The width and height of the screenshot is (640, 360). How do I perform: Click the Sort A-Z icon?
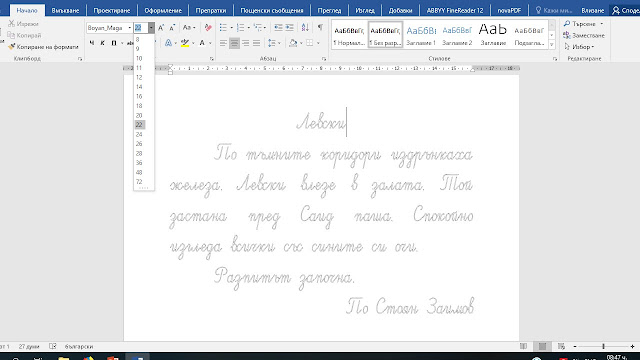305,28
